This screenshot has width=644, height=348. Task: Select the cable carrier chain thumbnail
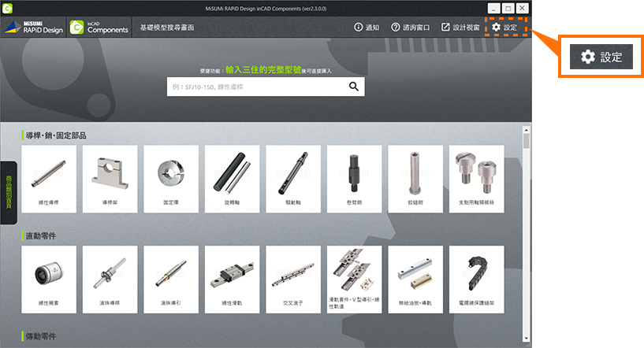tap(476, 280)
